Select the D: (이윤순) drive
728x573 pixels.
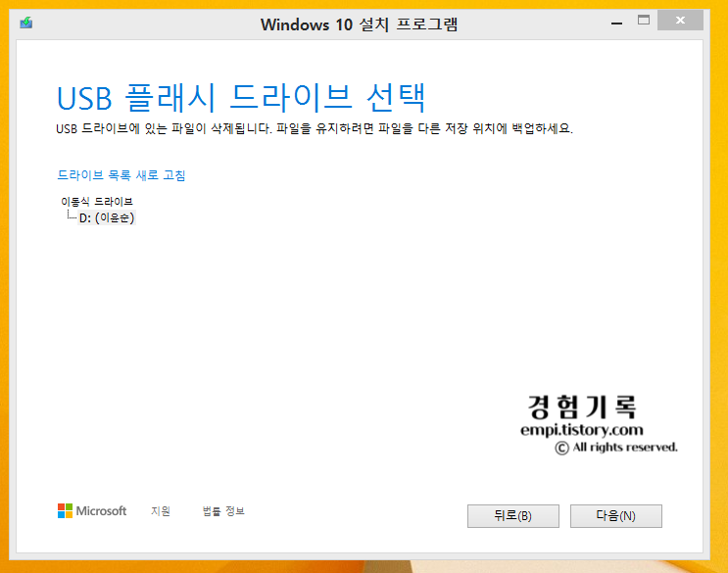pyautogui.click(x=107, y=217)
